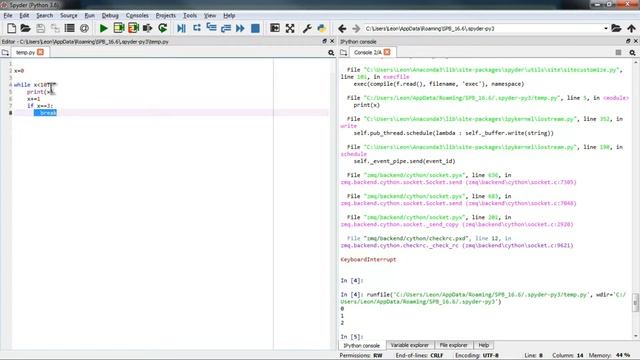This screenshot has height=360, width=640.
Task: Open the Consoles menu
Action: 137,16
